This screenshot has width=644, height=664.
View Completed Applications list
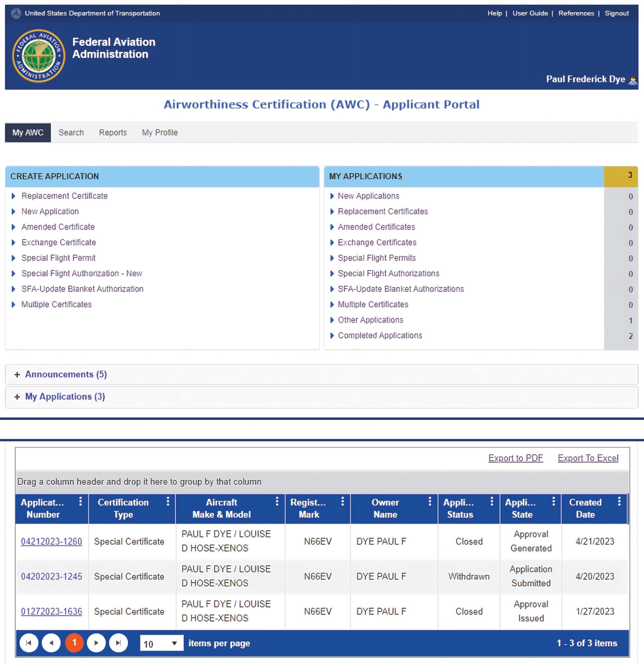[x=380, y=336]
